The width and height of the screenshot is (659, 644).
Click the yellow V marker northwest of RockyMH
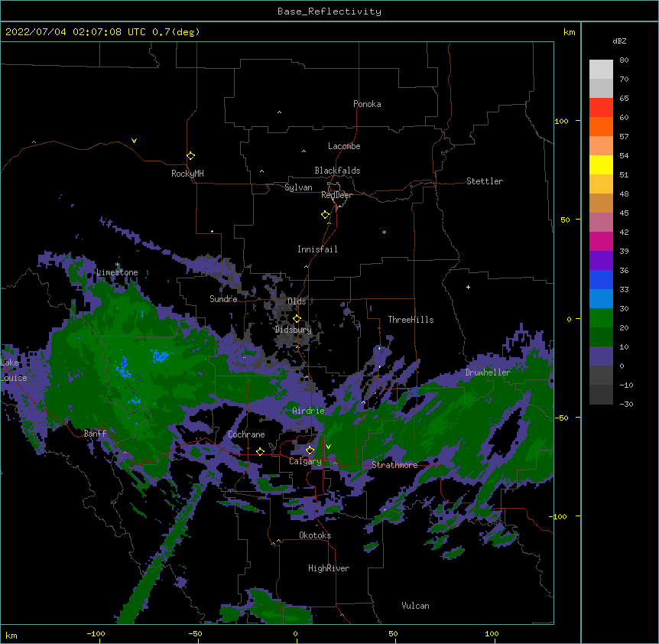[134, 141]
